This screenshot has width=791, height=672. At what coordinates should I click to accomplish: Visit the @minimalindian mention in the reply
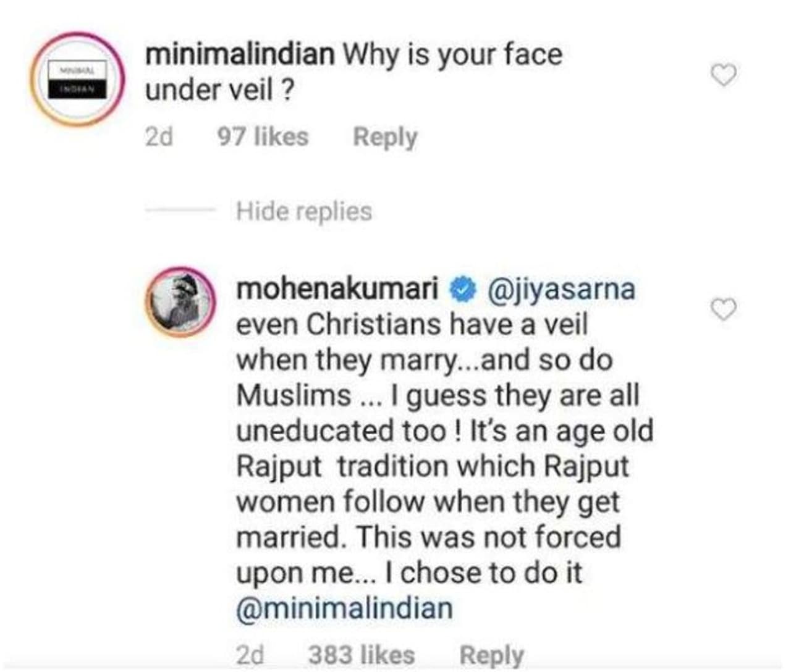tap(344, 608)
